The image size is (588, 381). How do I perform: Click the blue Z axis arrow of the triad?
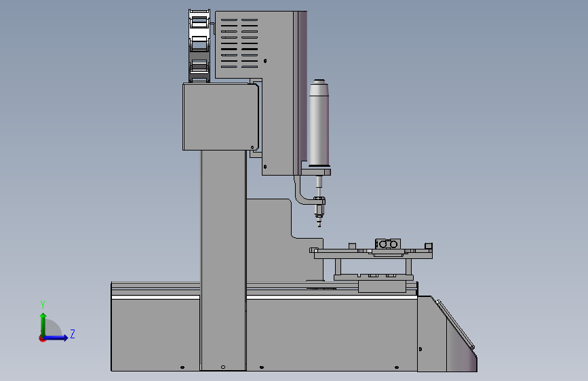(x=56, y=338)
